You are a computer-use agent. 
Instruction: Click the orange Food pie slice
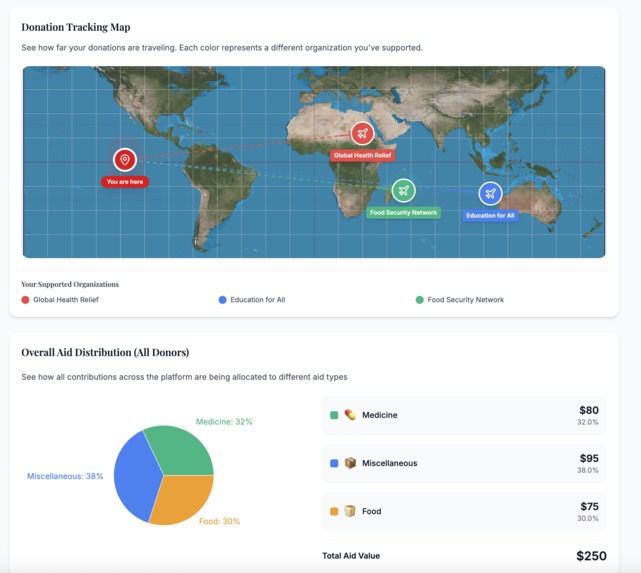(x=184, y=501)
